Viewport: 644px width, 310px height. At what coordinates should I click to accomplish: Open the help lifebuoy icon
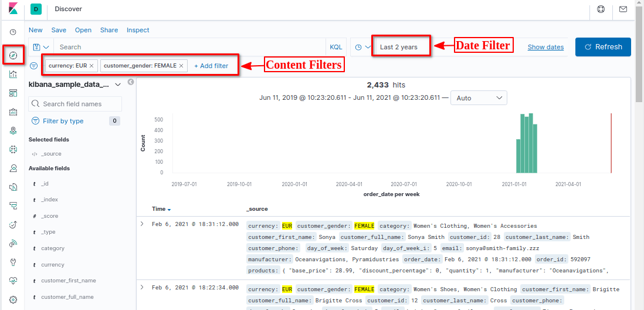tap(601, 9)
